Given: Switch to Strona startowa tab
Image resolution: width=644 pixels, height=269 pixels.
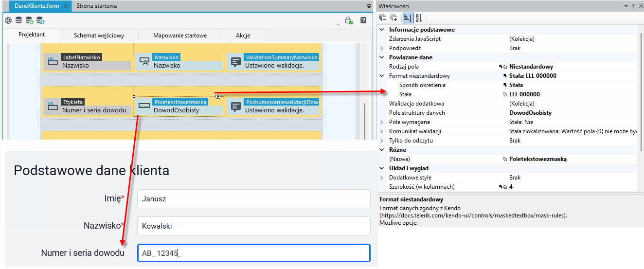Looking at the screenshot, I should pyautogui.click(x=96, y=6).
